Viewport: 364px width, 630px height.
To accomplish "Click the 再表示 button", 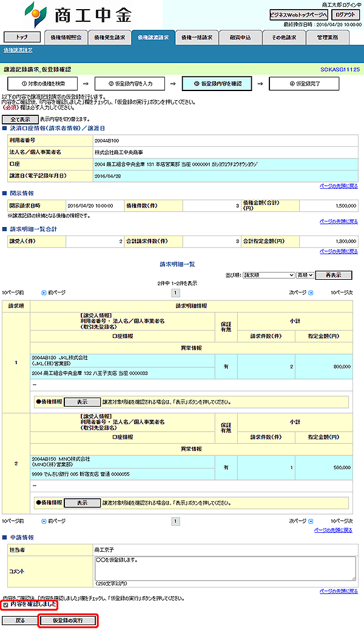I will [334, 275].
